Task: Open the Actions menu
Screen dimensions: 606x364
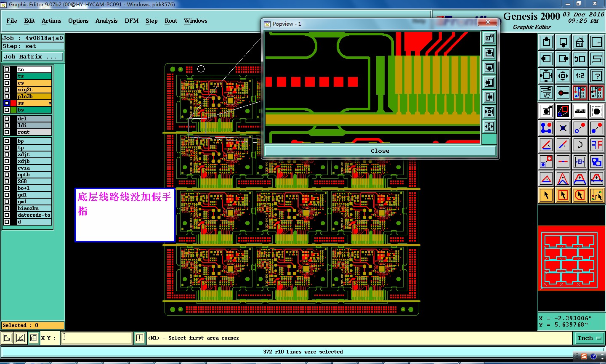Action: pyautogui.click(x=51, y=21)
